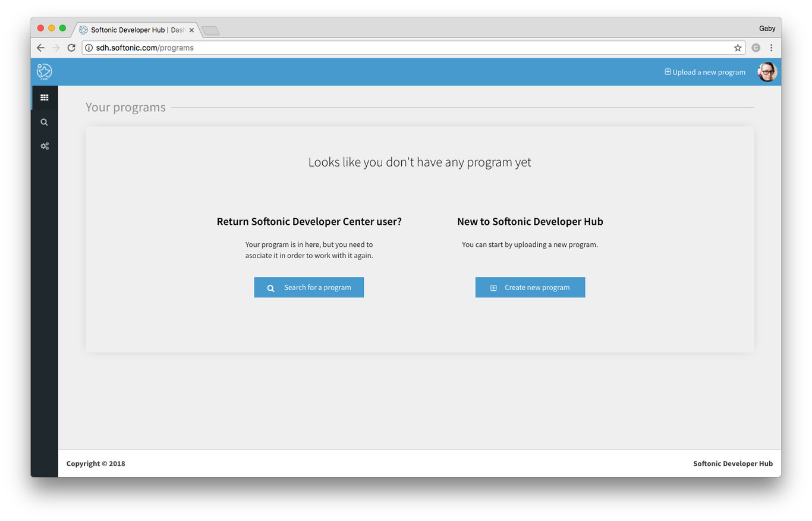This screenshot has width=812, height=521.
Task: Open the user account menu via the avatar
Action: 766,71
